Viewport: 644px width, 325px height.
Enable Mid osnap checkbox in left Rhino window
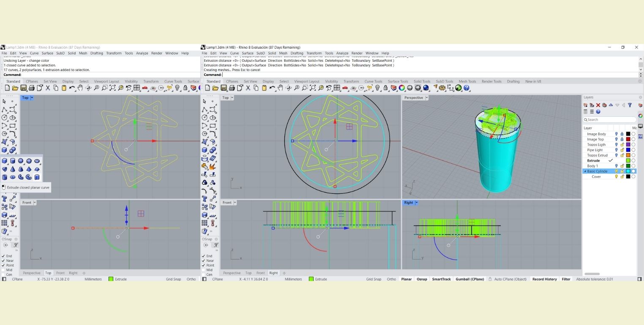point(3,270)
